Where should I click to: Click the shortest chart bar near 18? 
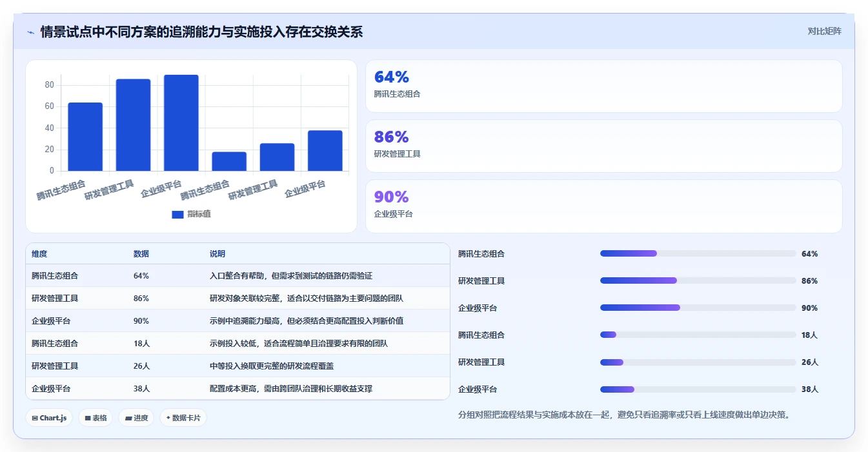(229, 161)
